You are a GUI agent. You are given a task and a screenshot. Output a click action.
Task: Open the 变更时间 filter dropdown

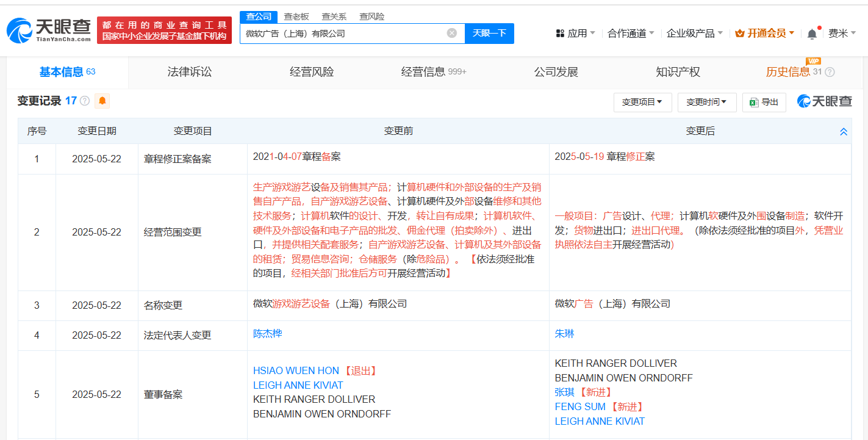[x=706, y=103]
